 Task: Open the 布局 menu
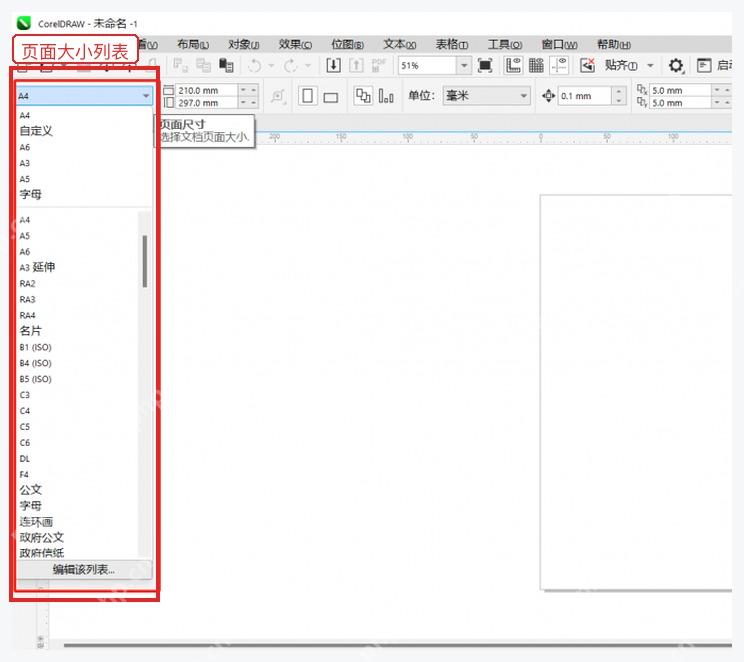click(x=193, y=44)
